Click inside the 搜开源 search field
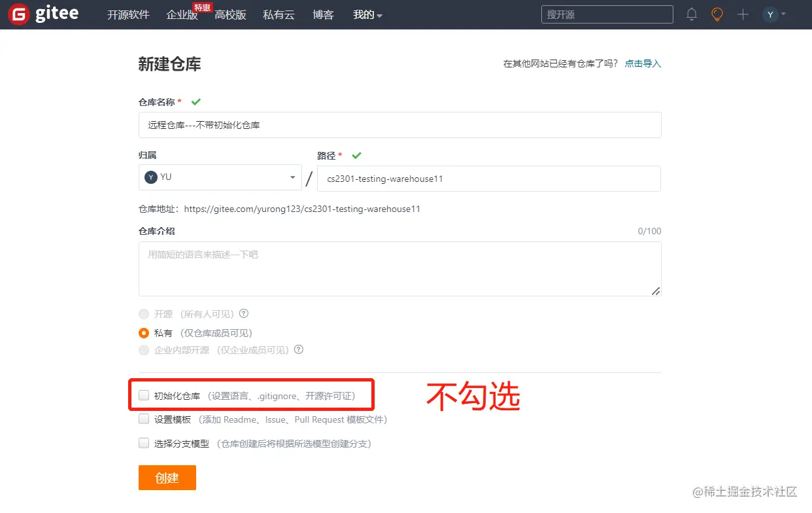Screen dimensions: 812x513 pos(606,14)
